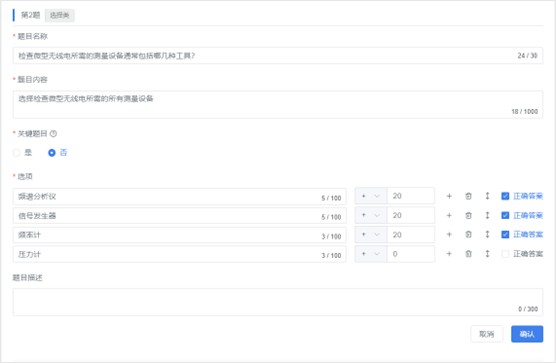This screenshot has height=363, width=556.
Task: Click the 题目名称 label
Action: (33, 36)
